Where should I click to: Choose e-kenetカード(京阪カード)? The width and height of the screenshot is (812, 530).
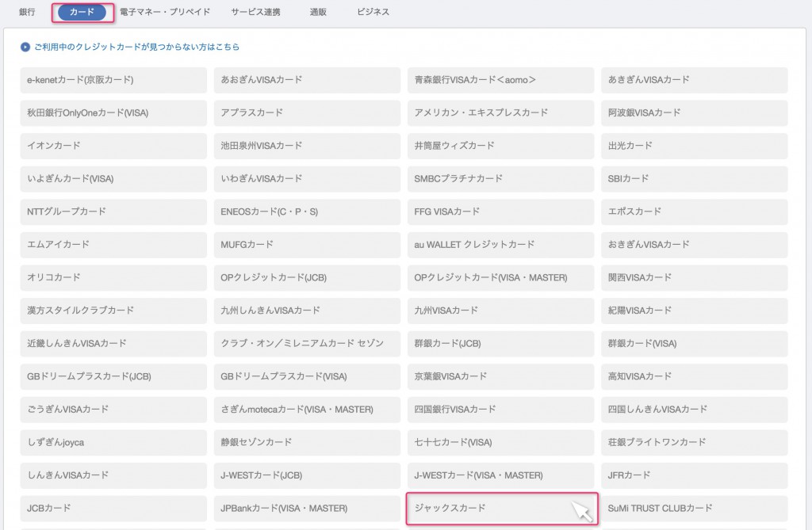(x=113, y=80)
